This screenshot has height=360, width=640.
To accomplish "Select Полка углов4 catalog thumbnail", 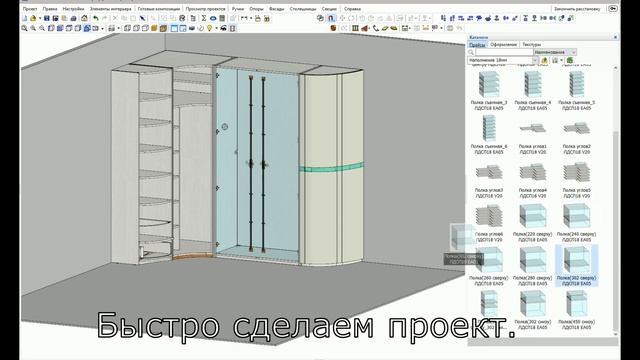I will click(x=533, y=172).
